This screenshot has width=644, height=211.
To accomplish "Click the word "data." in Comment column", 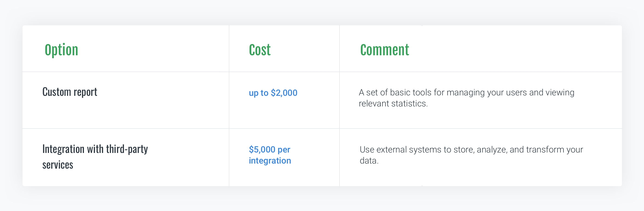I will [x=369, y=161].
